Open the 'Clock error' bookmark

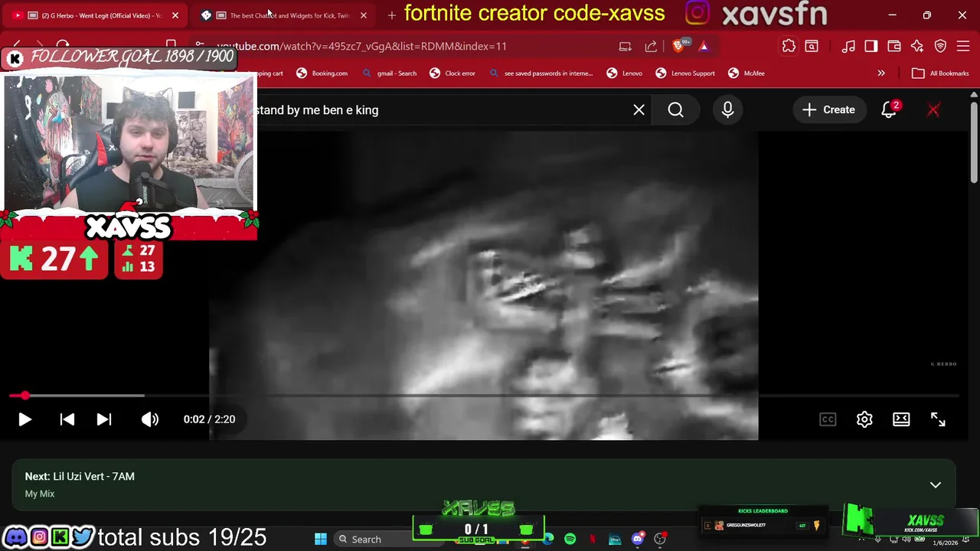click(452, 73)
